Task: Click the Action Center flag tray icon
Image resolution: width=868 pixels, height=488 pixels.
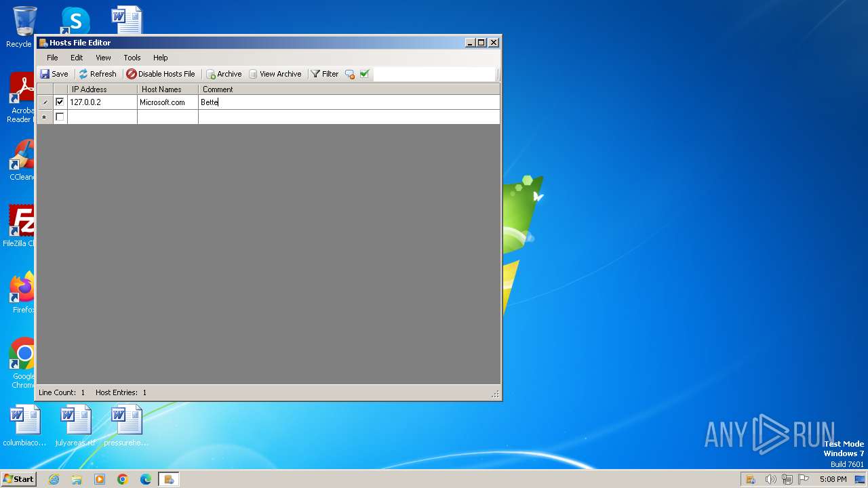Action: pos(804,479)
